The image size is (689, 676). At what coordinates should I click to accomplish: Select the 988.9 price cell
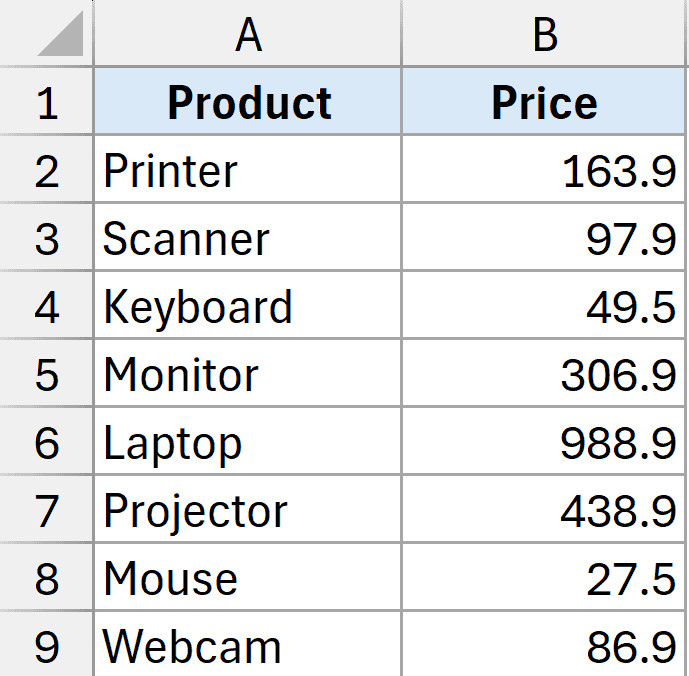(544, 443)
